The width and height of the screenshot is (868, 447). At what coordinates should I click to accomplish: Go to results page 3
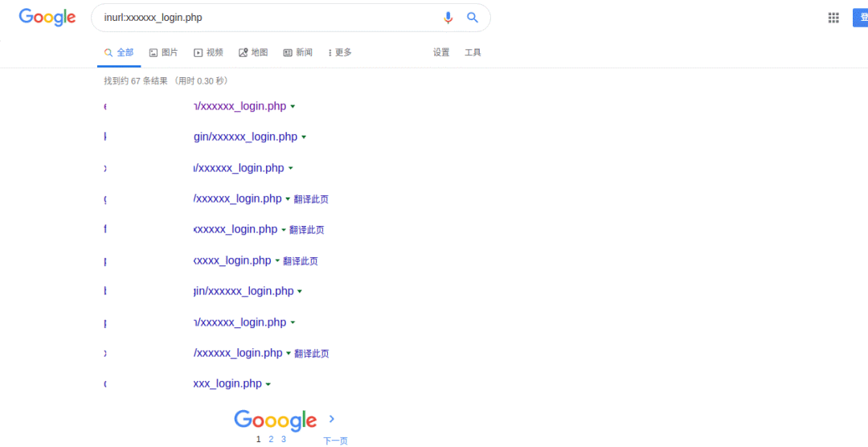(284, 439)
